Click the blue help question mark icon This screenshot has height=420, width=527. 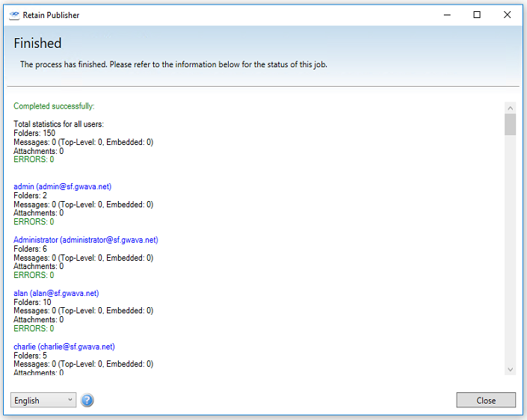tap(87, 401)
